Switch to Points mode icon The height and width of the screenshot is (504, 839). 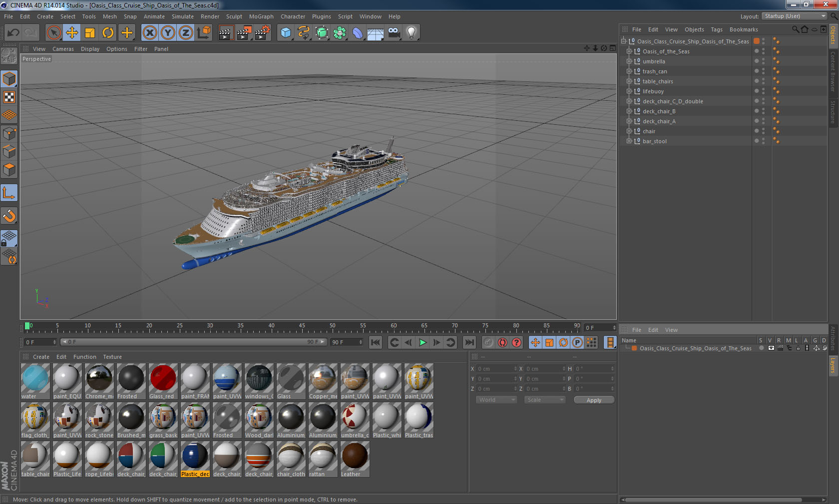[x=9, y=134]
